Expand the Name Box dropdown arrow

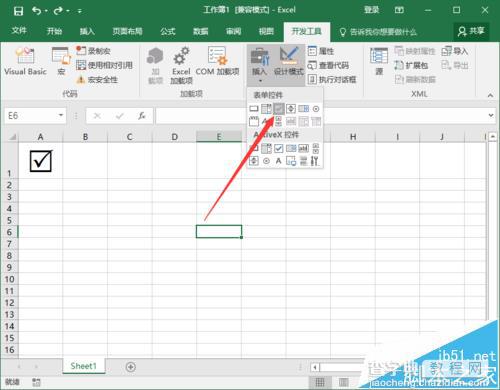pyautogui.click(x=61, y=115)
